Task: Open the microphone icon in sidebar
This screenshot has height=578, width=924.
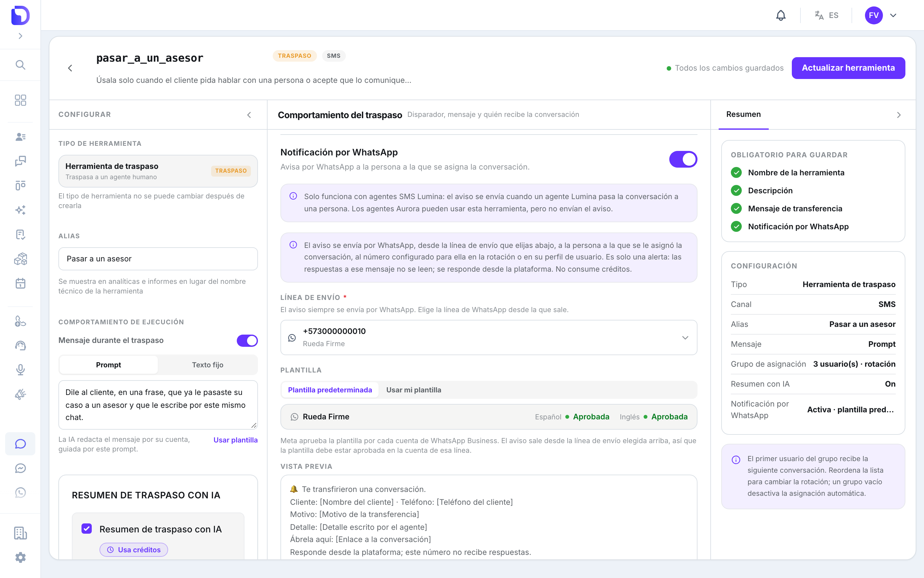Action: point(20,370)
